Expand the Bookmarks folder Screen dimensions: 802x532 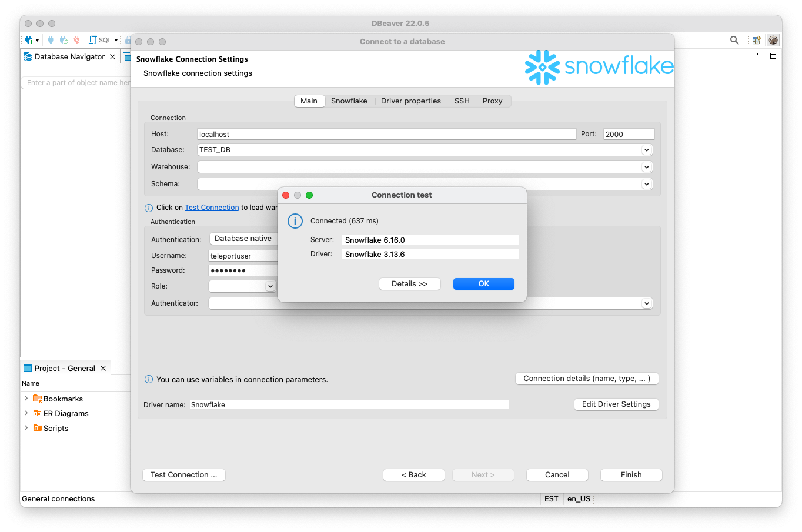[x=26, y=399]
